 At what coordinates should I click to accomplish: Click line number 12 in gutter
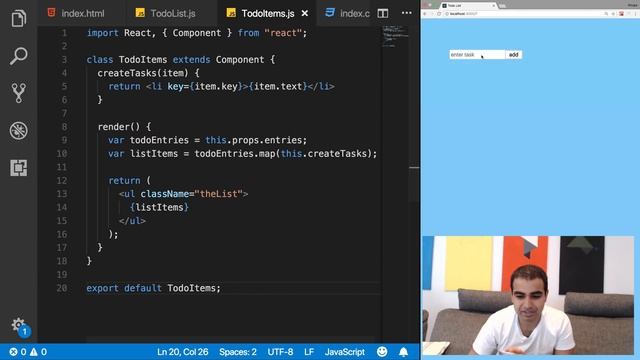62,180
